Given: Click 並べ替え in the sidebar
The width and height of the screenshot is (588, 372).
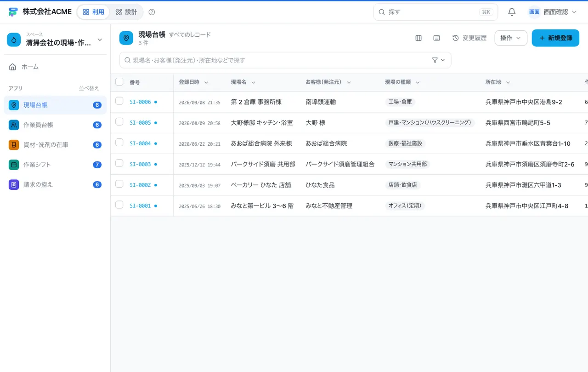Looking at the screenshot, I should tap(89, 88).
